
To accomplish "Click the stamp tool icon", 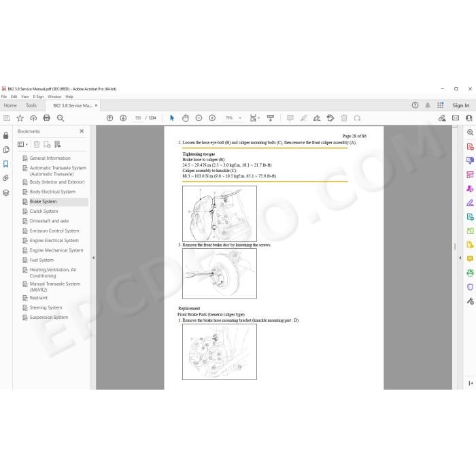I will pos(330,118).
